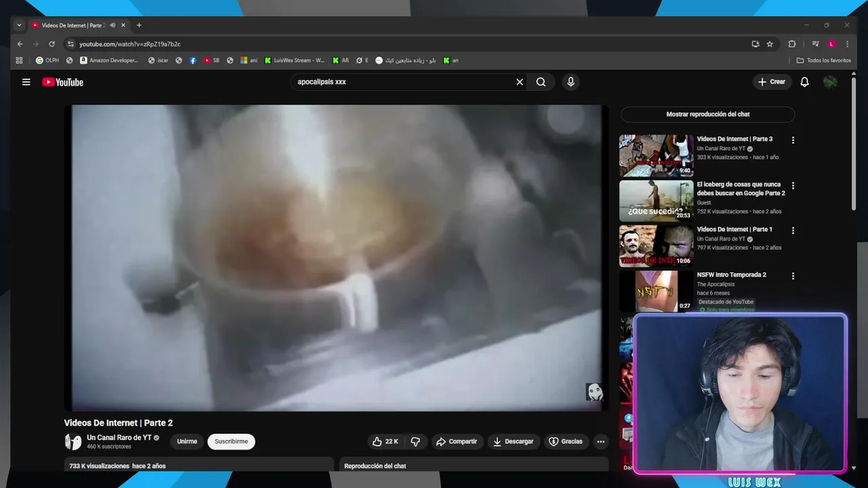The height and width of the screenshot is (488, 868).
Task: Open options for the Google iceberg video
Action: pyautogui.click(x=793, y=185)
